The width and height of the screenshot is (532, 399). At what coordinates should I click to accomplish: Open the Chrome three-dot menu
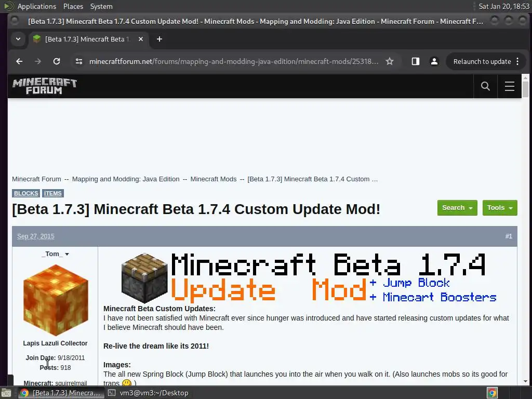pyautogui.click(x=517, y=61)
